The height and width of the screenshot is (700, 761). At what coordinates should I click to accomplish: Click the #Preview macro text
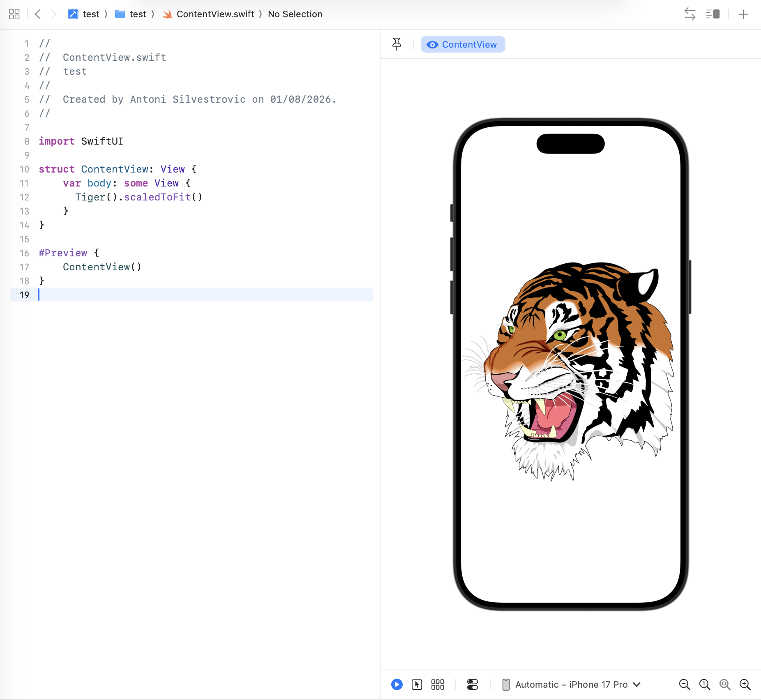[63, 253]
